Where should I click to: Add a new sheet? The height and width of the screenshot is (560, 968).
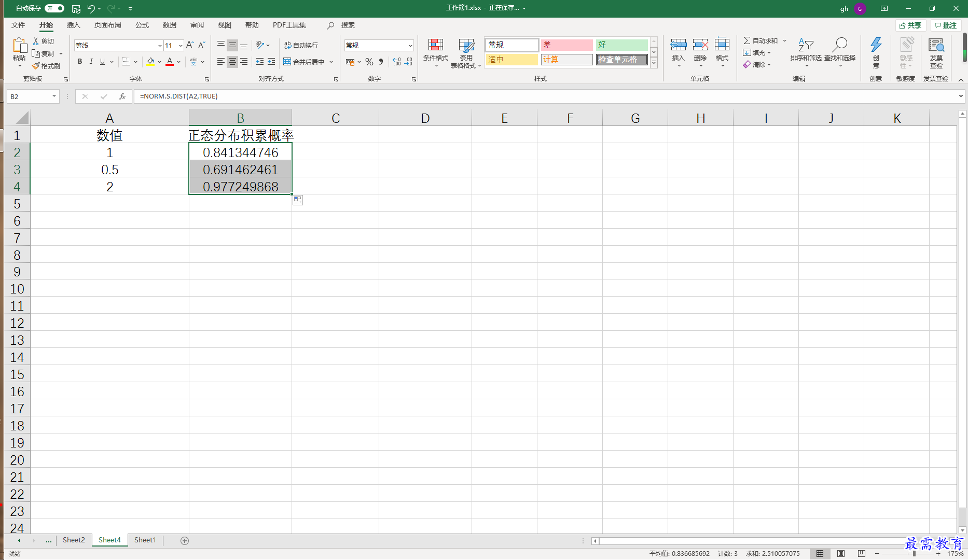pos(185,540)
